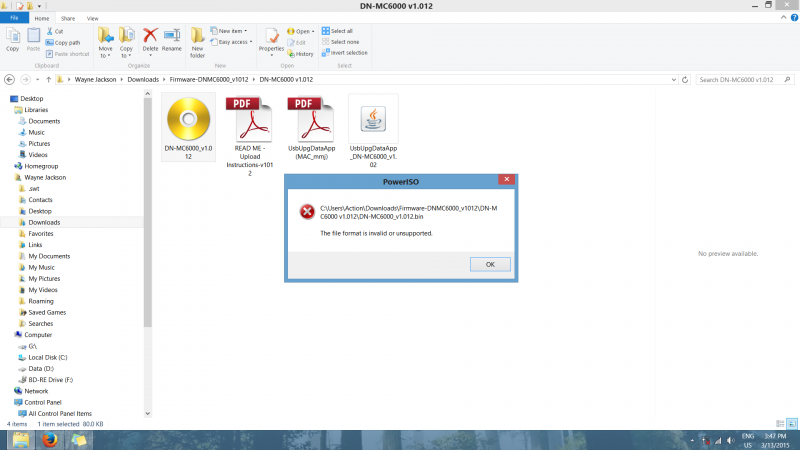Select Homegroup in navigation pane
This screenshot has height=450, width=800.
36,166
